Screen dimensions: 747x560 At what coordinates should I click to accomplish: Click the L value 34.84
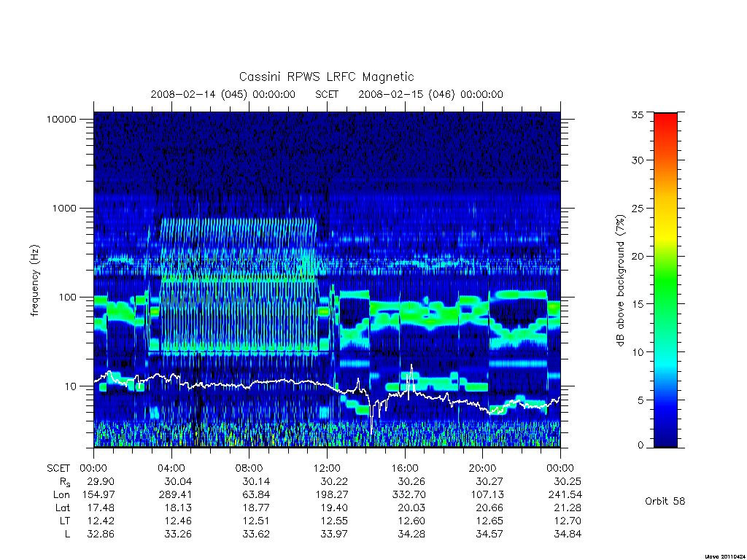[568, 534]
